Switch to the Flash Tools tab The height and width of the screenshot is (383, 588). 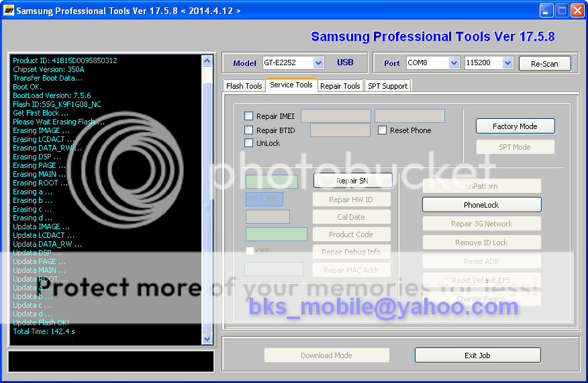click(x=244, y=86)
